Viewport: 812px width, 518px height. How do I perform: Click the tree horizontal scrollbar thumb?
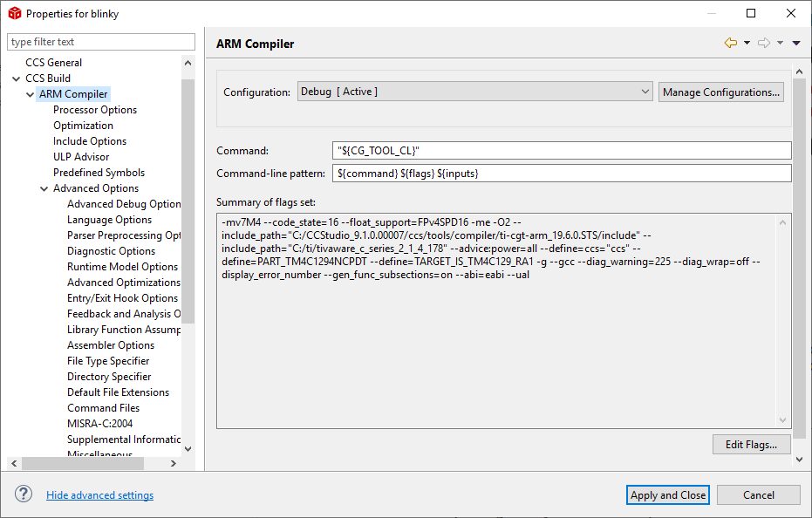[83, 464]
